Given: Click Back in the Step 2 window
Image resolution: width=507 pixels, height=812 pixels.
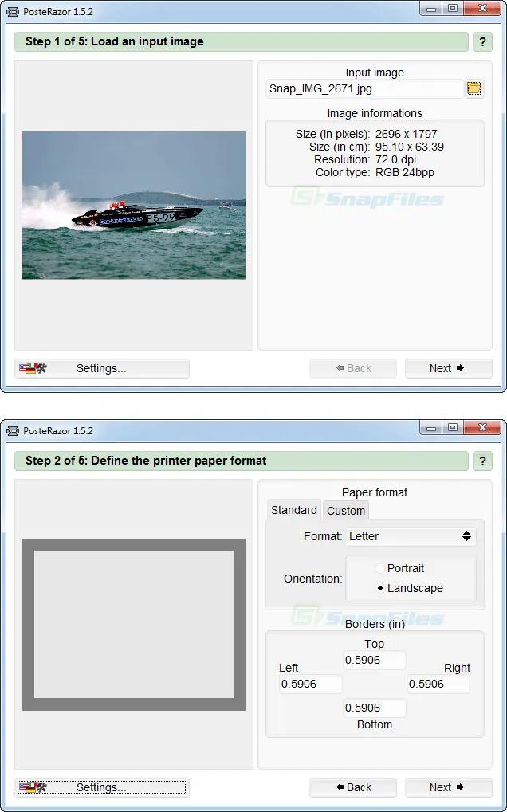Looking at the screenshot, I should point(353,787).
